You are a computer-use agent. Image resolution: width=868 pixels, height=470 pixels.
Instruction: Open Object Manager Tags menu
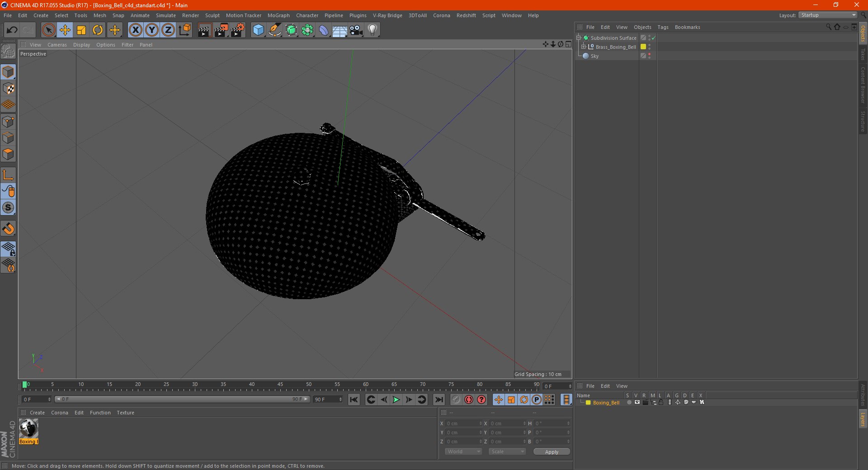(663, 27)
